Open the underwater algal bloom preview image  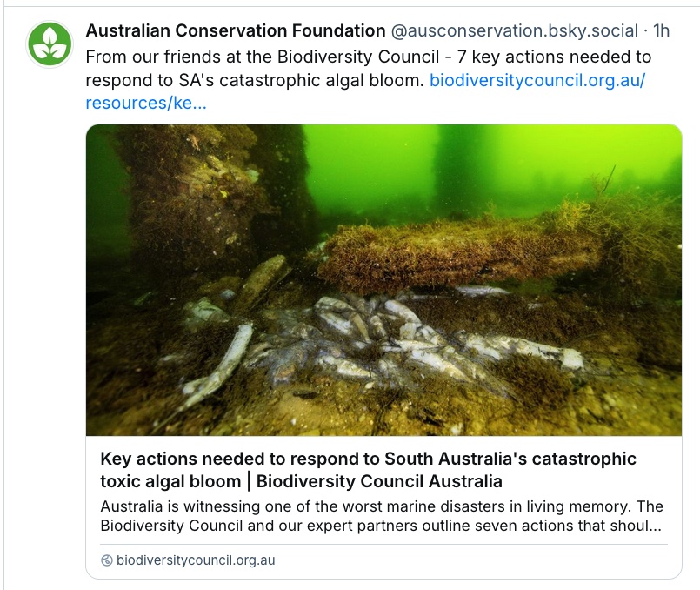(383, 279)
